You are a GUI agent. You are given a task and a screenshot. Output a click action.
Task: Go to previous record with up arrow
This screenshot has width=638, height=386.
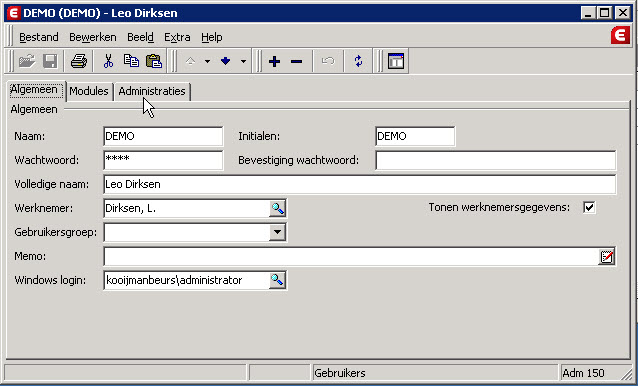pos(190,61)
